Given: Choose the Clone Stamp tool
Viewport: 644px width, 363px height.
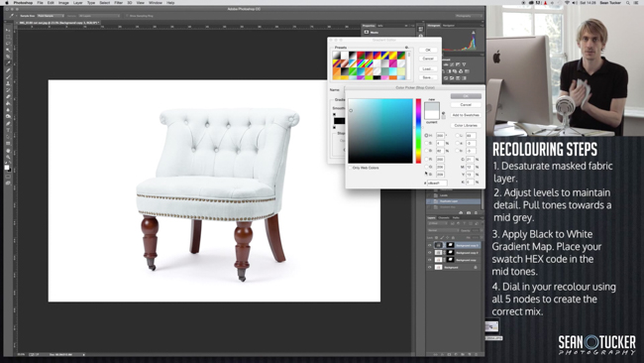Looking at the screenshot, I should [x=8, y=83].
